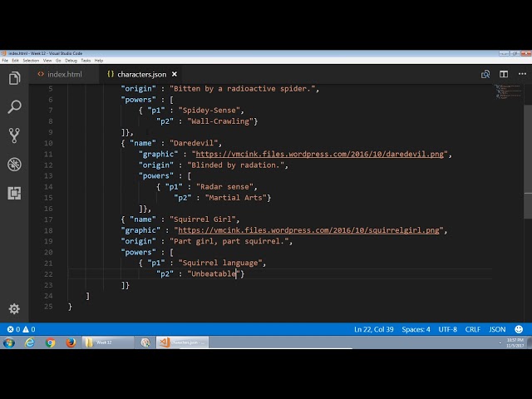Open the File menu
Image resolution: width=532 pixels, height=399 pixels.
tap(5, 61)
